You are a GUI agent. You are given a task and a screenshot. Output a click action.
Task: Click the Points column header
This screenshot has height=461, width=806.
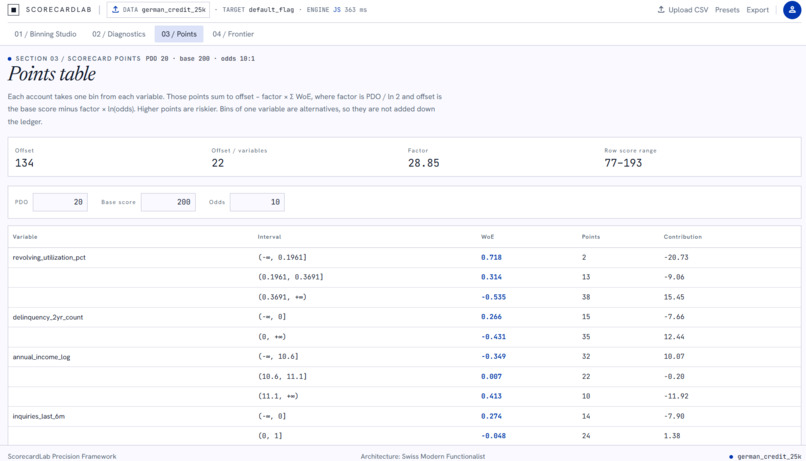click(591, 237)
